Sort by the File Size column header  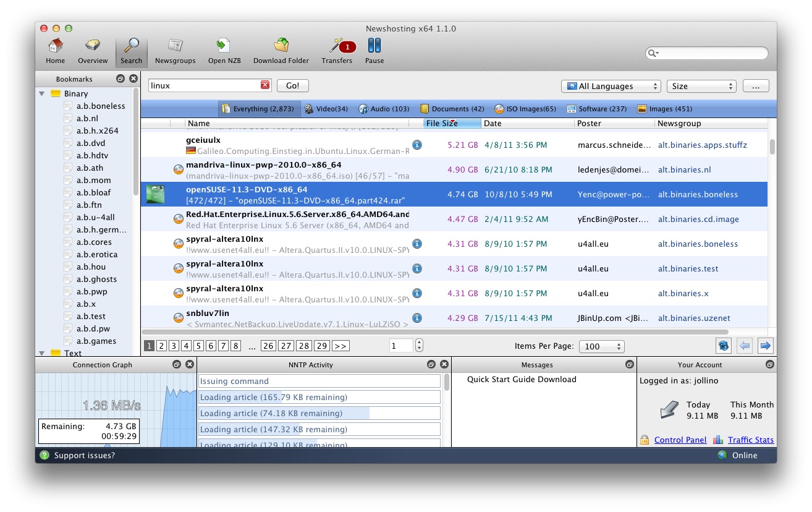[451, 123]
